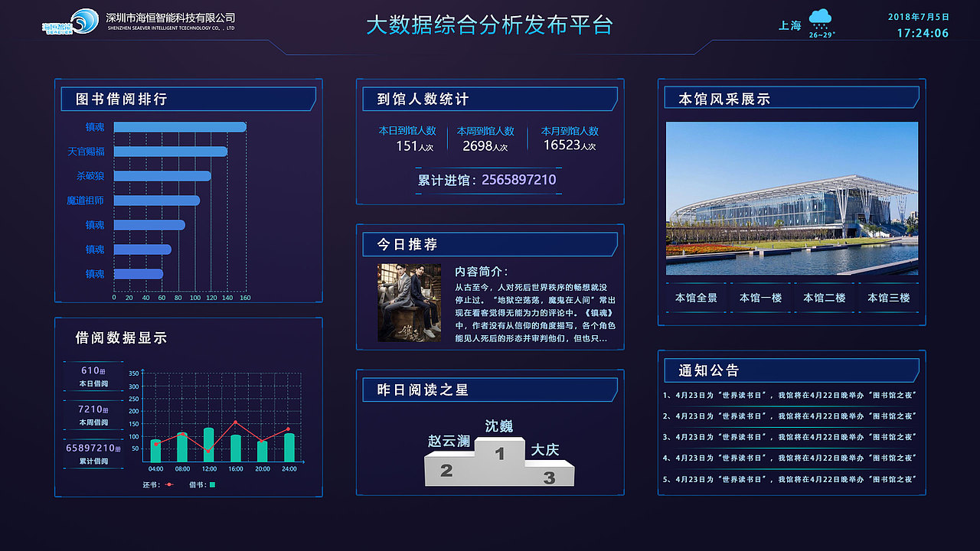
Task: Open the 镇魂 book cover image
Action: click(409, 303)
